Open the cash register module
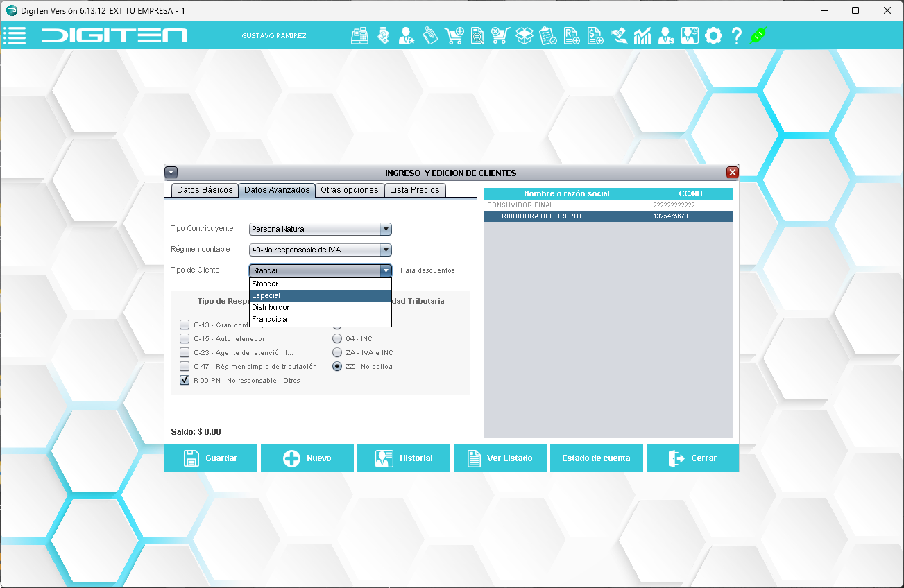Image resolution: width=904 pixels, height=588 pixels. [359, 35]
